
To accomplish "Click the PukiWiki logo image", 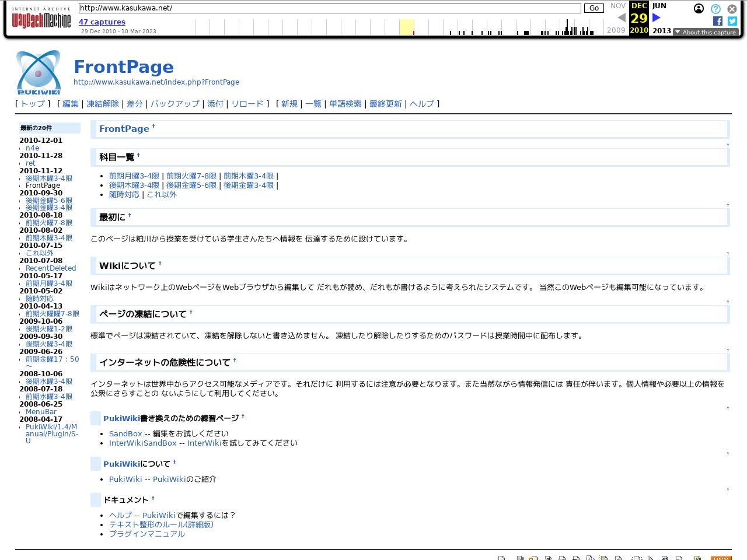I will 39,72.
